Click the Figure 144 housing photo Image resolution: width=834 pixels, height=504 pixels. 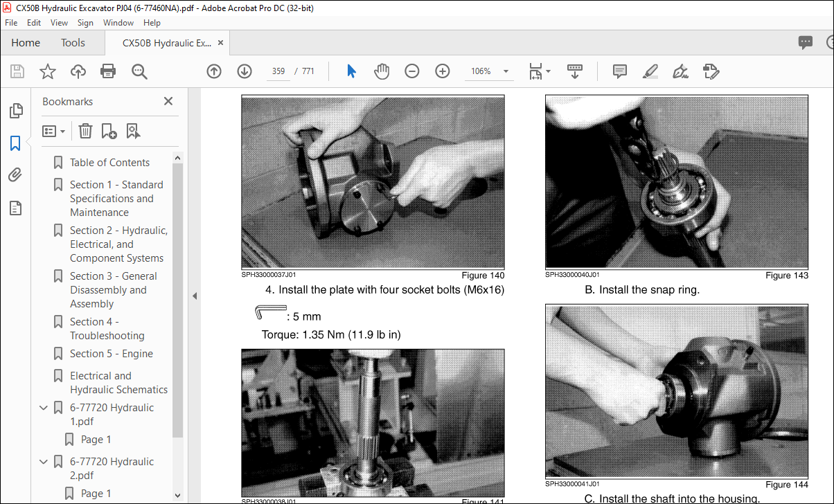pyautogui.click(x=677, y=391)
